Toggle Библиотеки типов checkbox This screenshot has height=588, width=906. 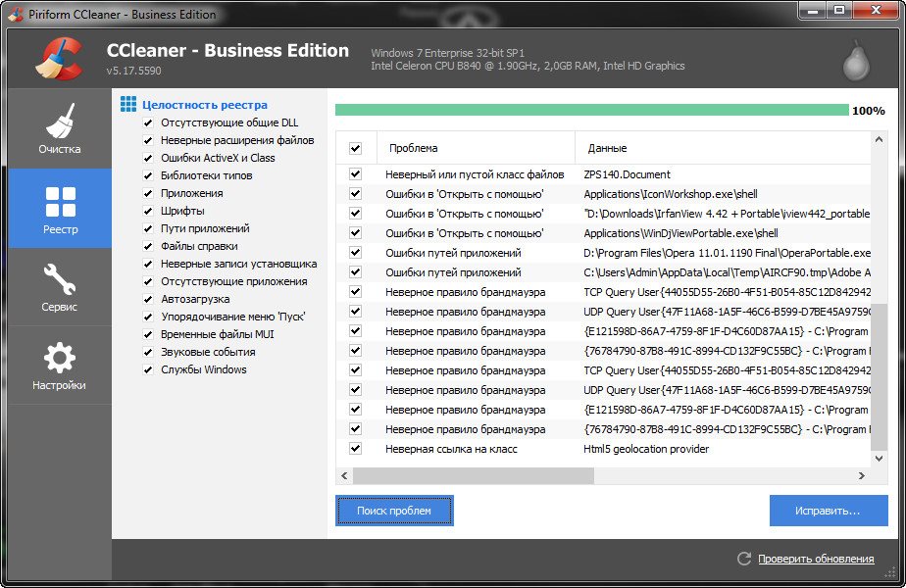(148, 175)
